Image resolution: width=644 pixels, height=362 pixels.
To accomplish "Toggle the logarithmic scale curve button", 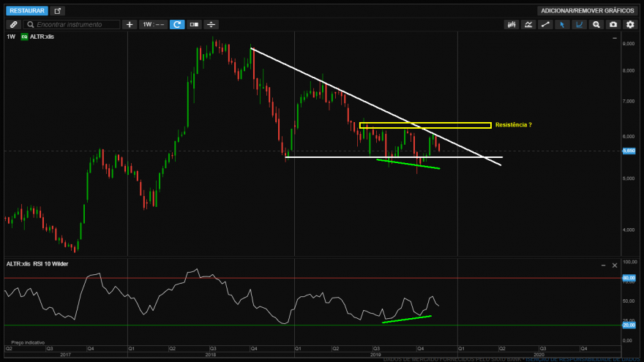I will [579, 25].
